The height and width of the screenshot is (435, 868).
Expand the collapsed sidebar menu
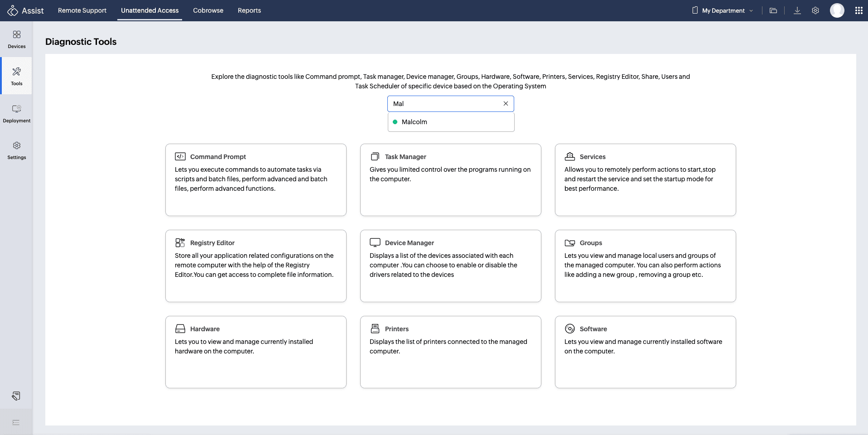coord(16,422)
